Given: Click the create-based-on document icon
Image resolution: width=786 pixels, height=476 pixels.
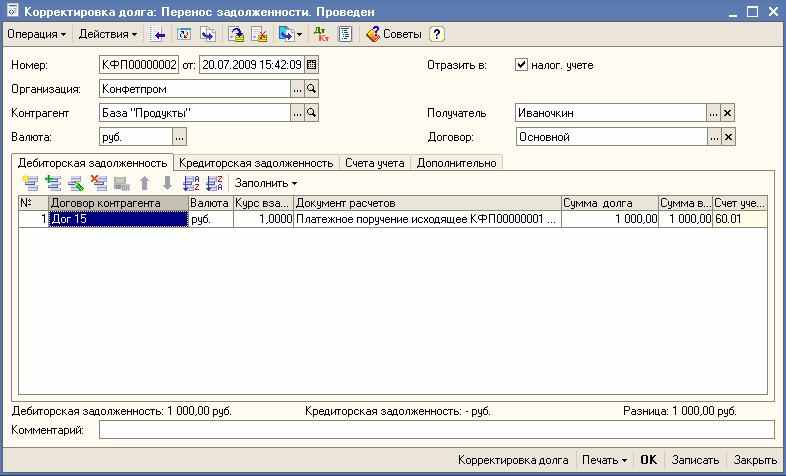Looking at the screenshot, I should 286,35.
